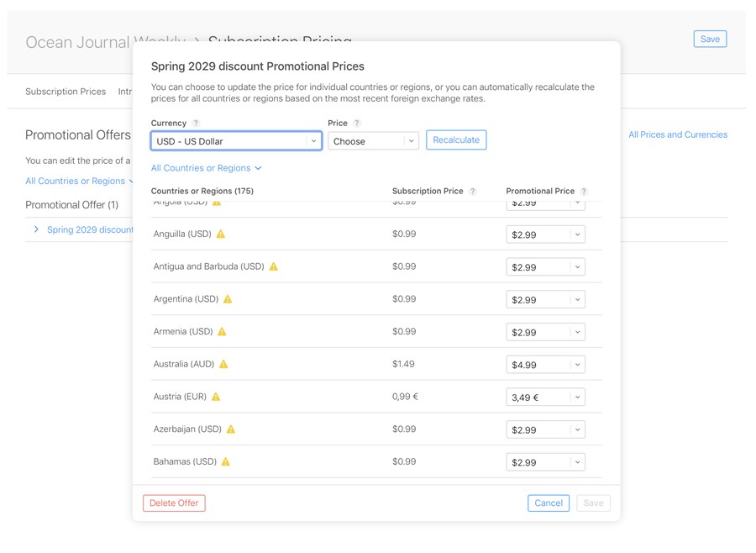Open the USD - US Dollar currency dropdown

236,141
